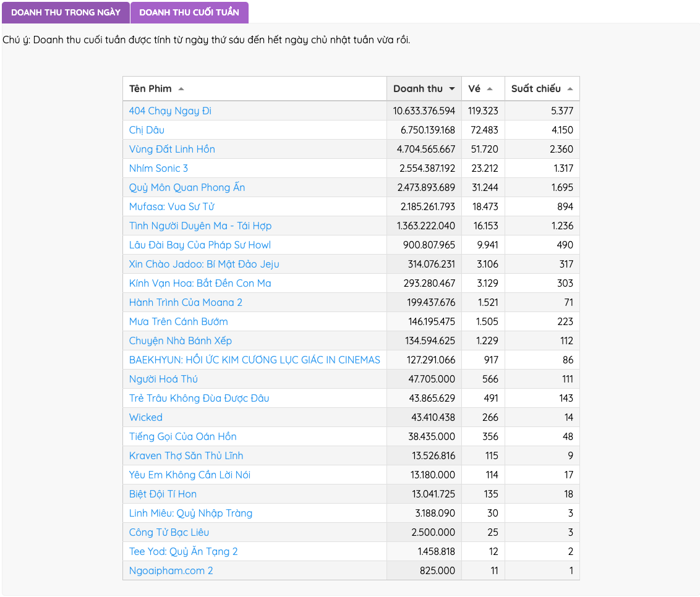Open Hành Trình Của Moana 2 link
Viewport: 700px width, 597px height.
(x=186, y=303)
